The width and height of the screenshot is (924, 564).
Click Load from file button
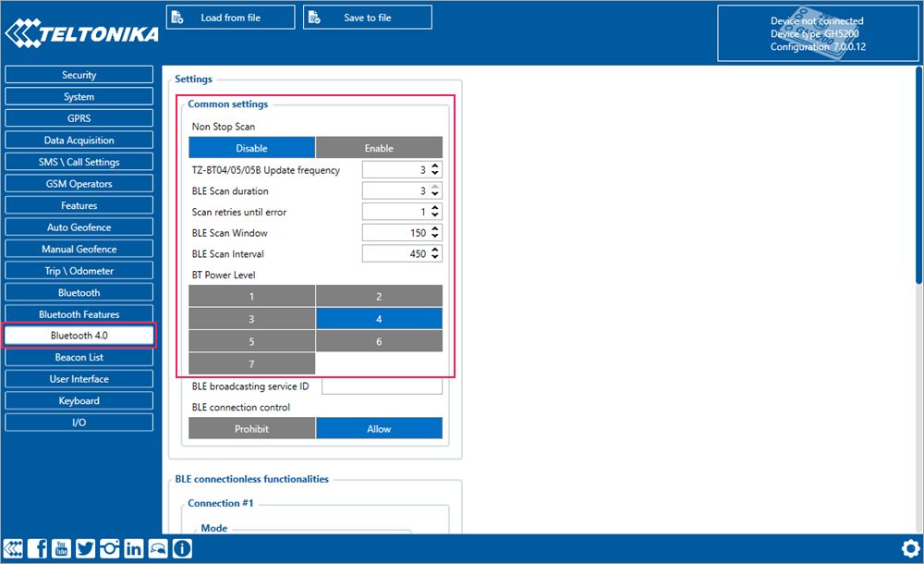pyautogui.click(x=231, y=18)
